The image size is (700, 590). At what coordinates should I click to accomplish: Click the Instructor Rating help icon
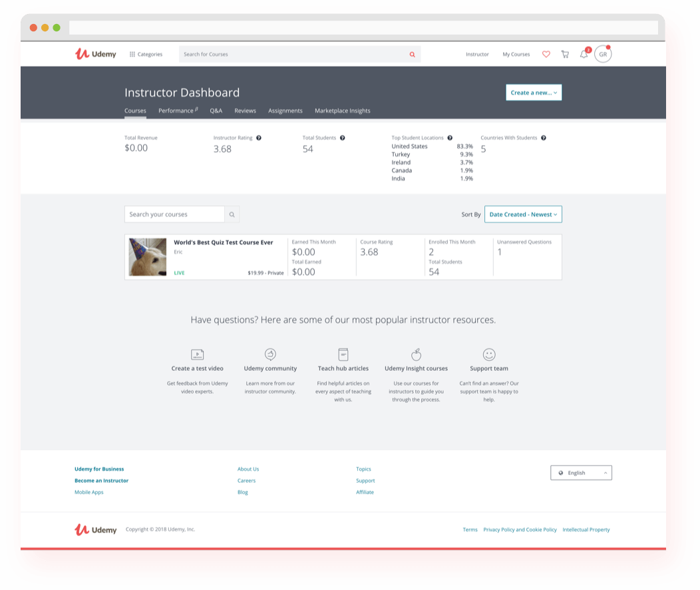[x=259, y=138]
